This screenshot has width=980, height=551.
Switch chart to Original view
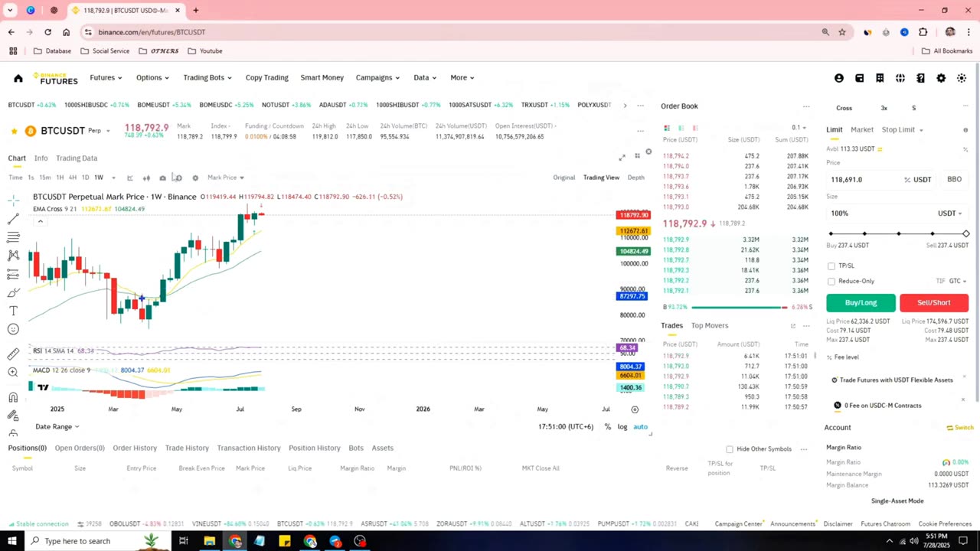pos(563,178)
